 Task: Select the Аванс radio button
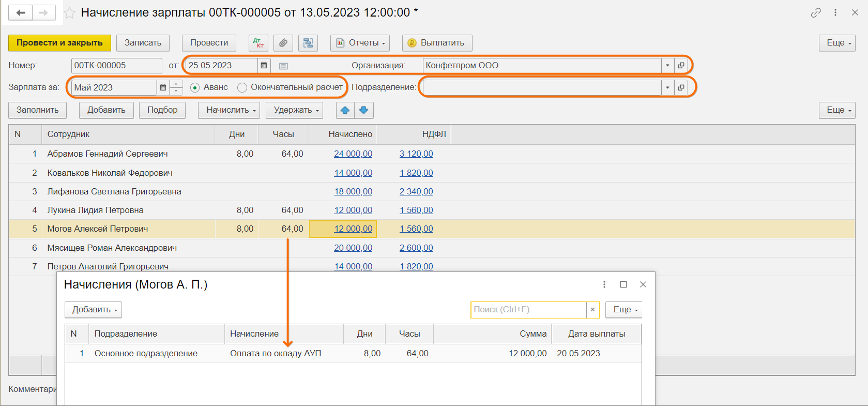[x=195, y=88]
